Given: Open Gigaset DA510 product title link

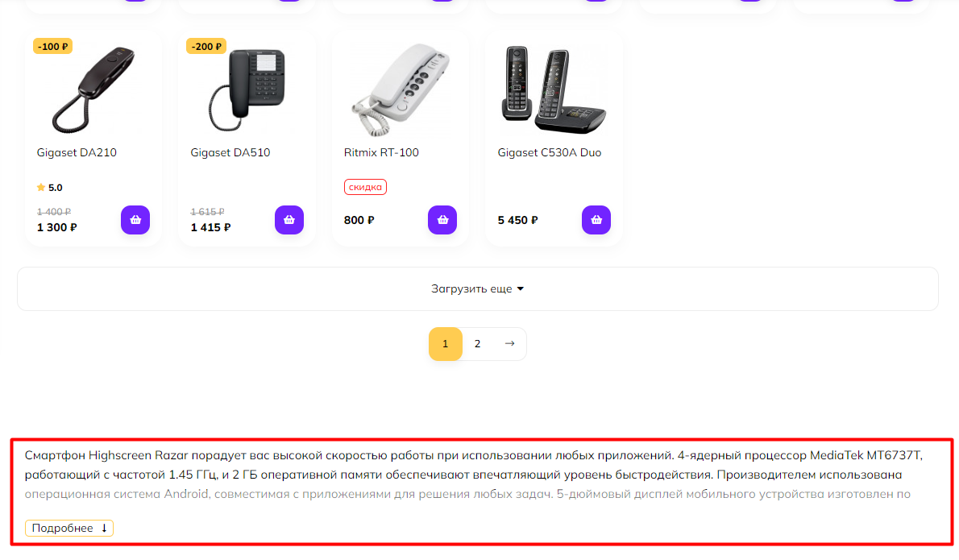Looking at the screenshot, I should click(230, 152).
